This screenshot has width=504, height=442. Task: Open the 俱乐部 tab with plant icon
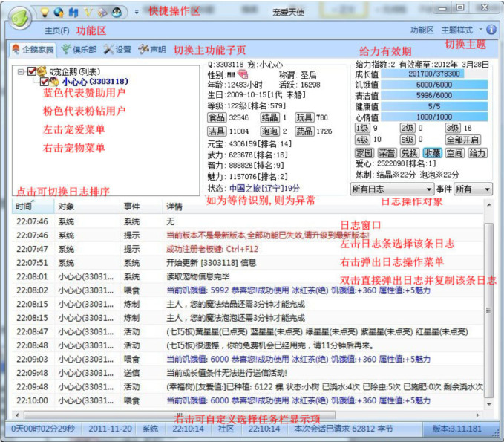79,50
